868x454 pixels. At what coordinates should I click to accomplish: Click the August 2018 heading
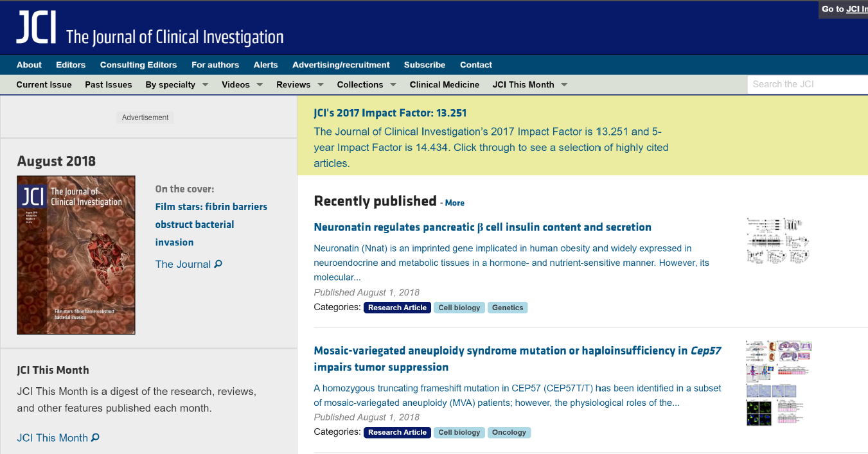[x=57, y=161]
